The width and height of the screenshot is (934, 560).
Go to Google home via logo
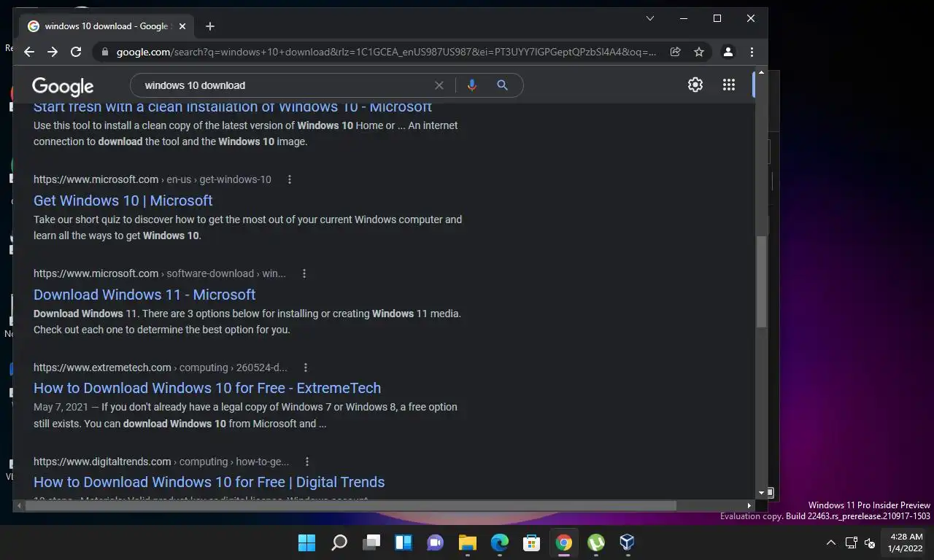[x=63, y=86]
